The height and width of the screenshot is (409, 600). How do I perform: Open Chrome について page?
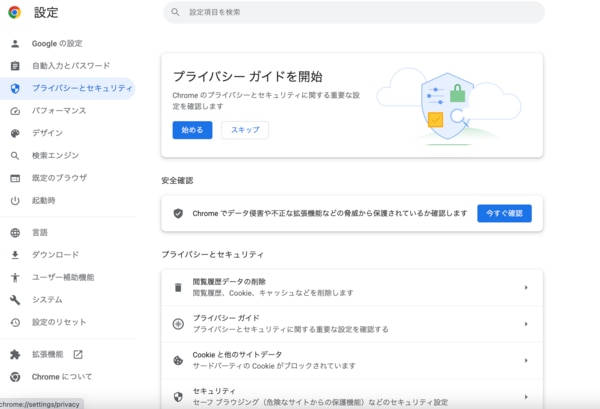(x=62, y=377)
